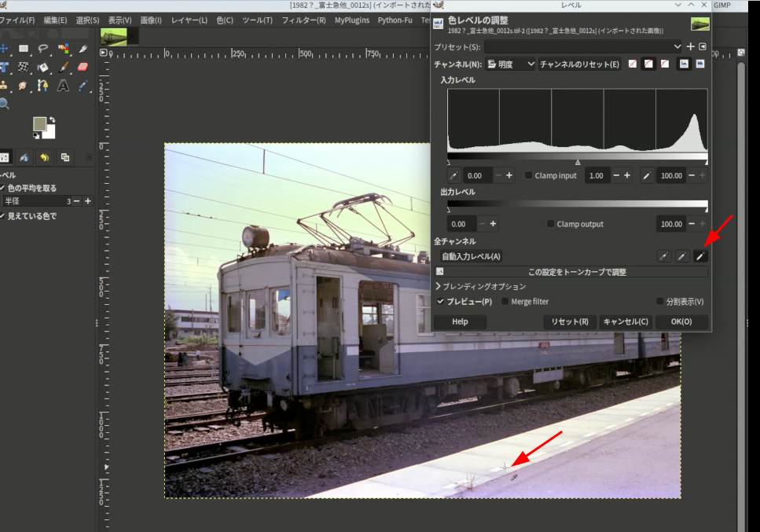Pick black point for input levels
The height and width of the screenshot is (532, 760).
(x=453, y=175)
